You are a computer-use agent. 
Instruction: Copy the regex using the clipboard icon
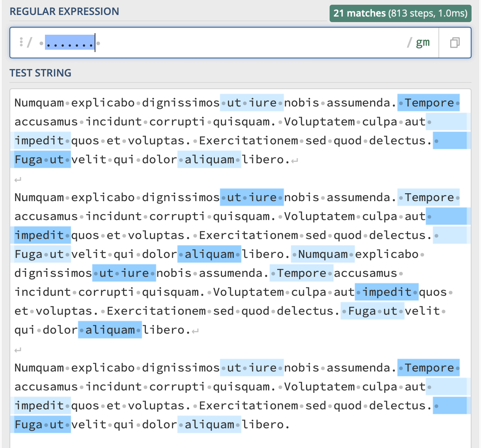point(455,43)
